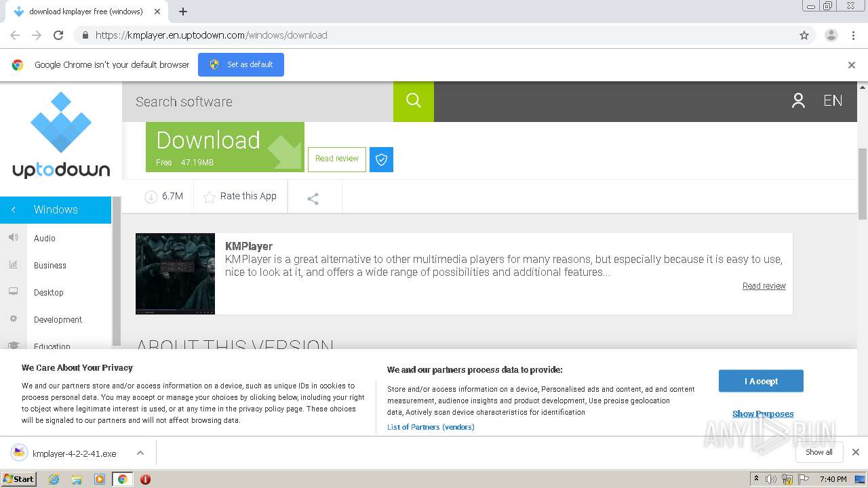The width and height of the screenshot is (868, 488).
Task: Open the user account icon
Action: pos(798,101)
